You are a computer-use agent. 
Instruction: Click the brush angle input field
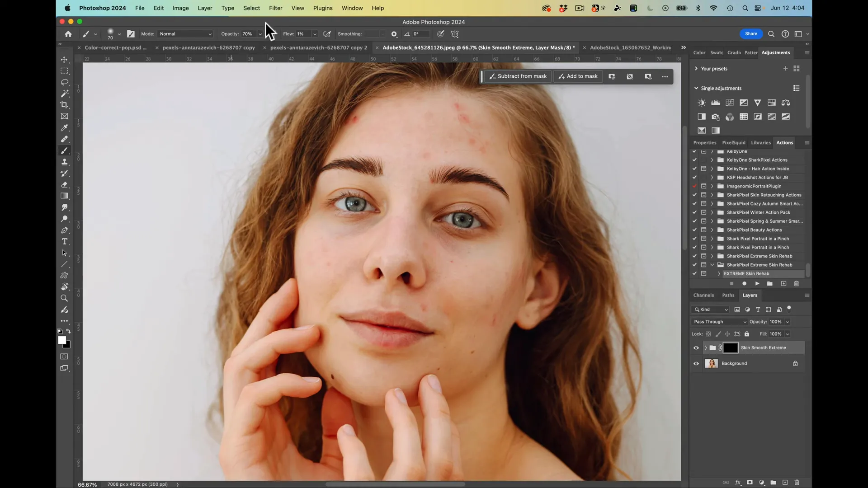[420, 34]
